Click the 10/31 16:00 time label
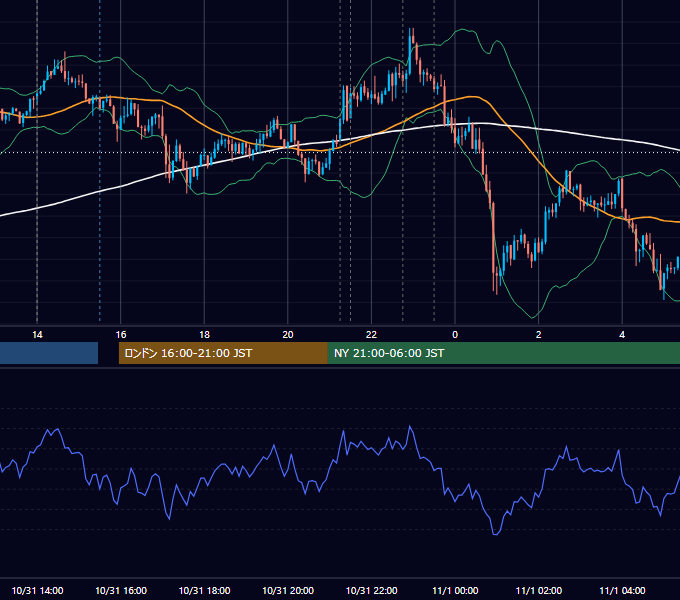Screen dimensions: 680x600 click(121, 590)
